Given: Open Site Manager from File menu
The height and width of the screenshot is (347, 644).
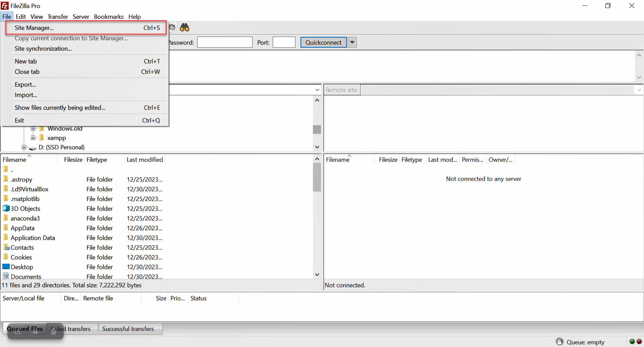Looking at the screenshot, I should [x=34, y=28].
